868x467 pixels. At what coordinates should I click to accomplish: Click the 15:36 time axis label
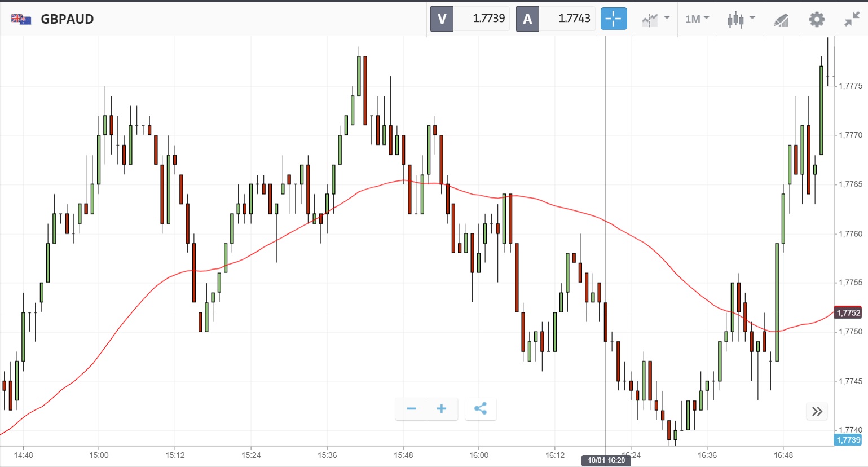[327, 455]
